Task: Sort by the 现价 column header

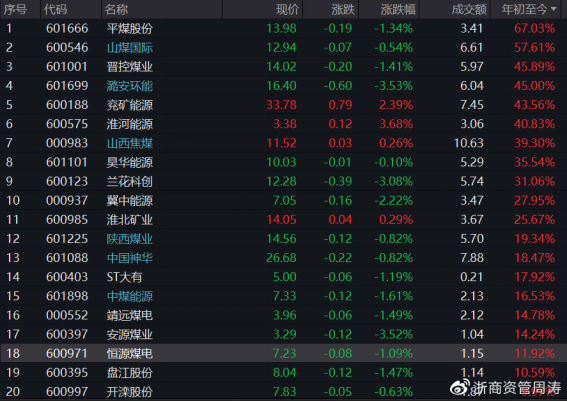Action: coord(287,10)
